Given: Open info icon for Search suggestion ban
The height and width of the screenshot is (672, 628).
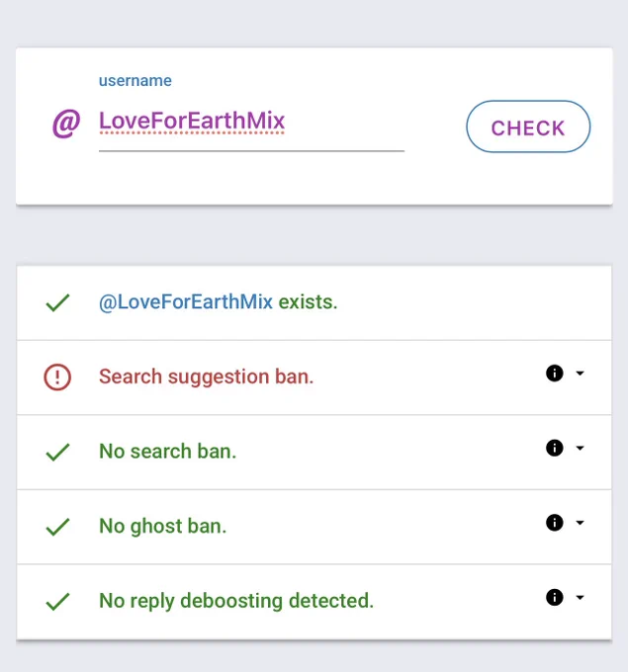Looking at the screenshot, I should point(554,373).
